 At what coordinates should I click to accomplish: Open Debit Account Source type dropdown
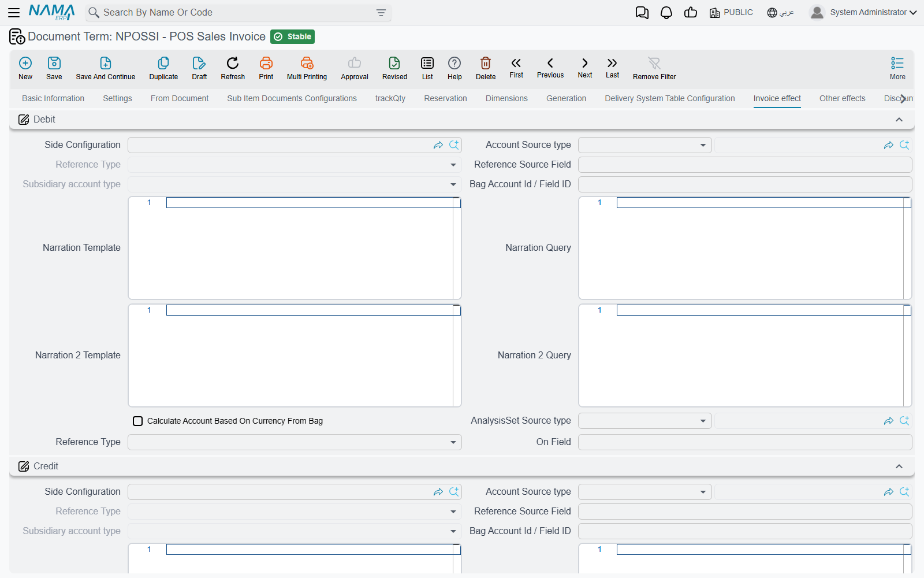[x=644, y=145]
